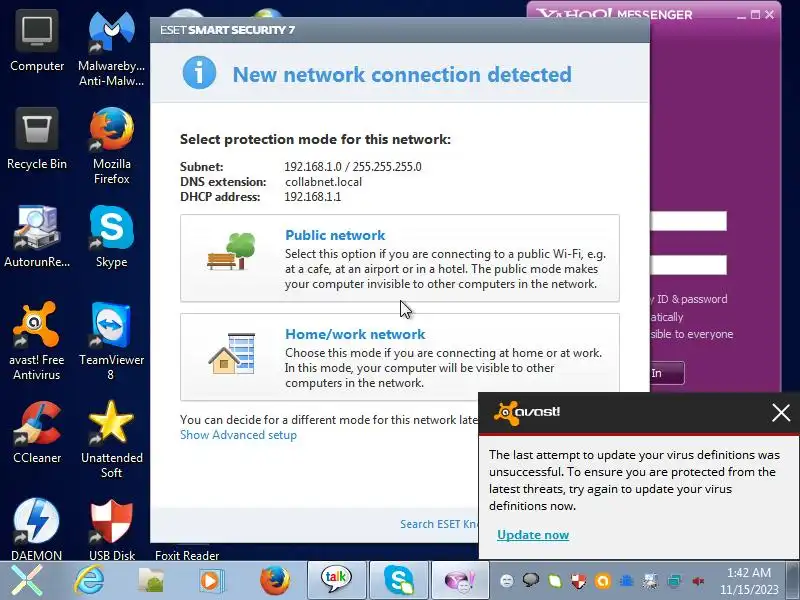Image resolution: width=800 pixels, height=600 pixels.
Task: Click the avast! logo in the popup
Action: pos(527,412)
